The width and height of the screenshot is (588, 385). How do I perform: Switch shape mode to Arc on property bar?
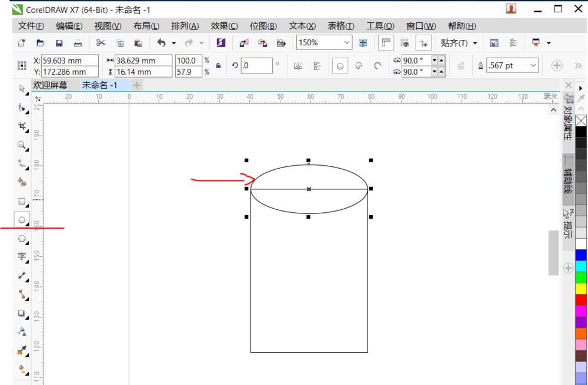[x=377, y=66]
